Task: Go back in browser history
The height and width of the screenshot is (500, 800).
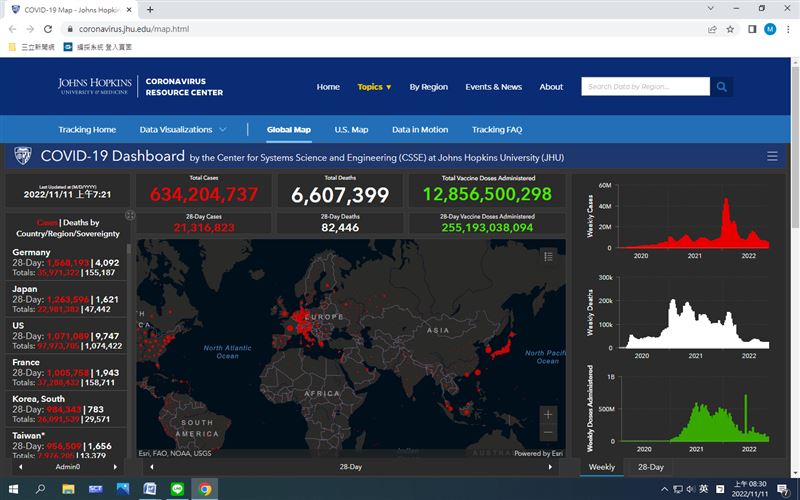Action: 12,29
